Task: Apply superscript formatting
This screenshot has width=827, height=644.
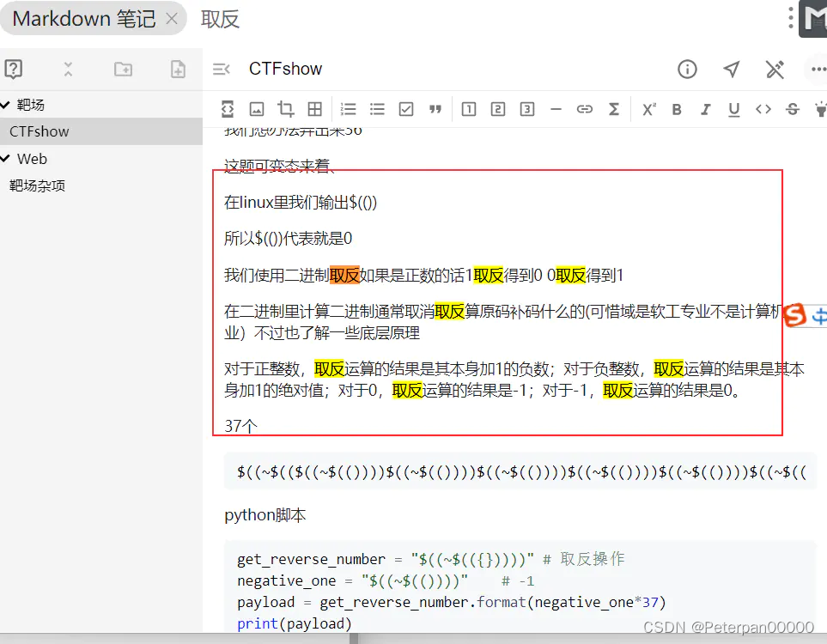Action: [648, 109]
